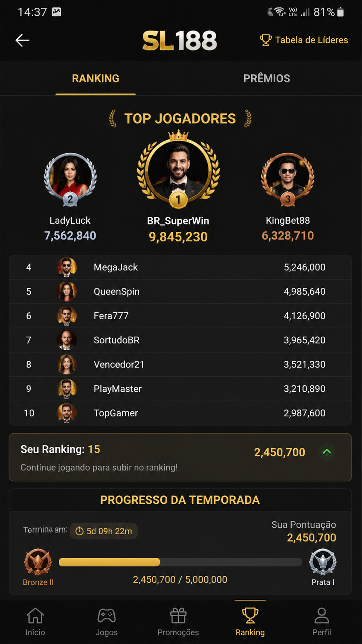This screenshot has width=362, height=644.
Task: Open MegaJack profile avatar
Action: coord(67,267)
